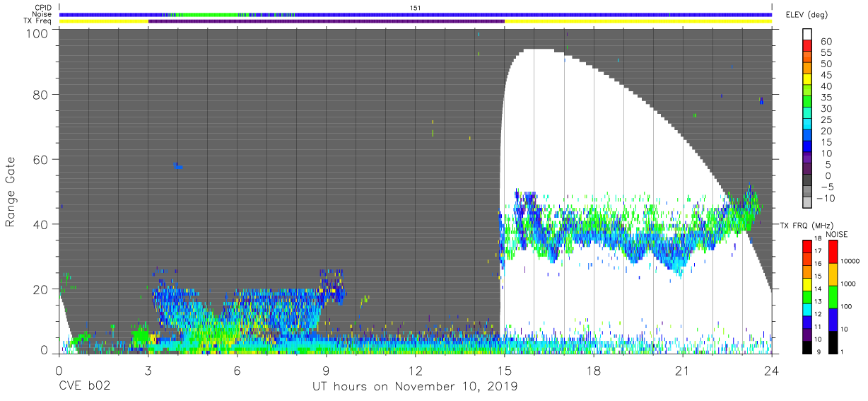Click the Noise row label above the plot
868x401 pixels.
pos(42,14)
